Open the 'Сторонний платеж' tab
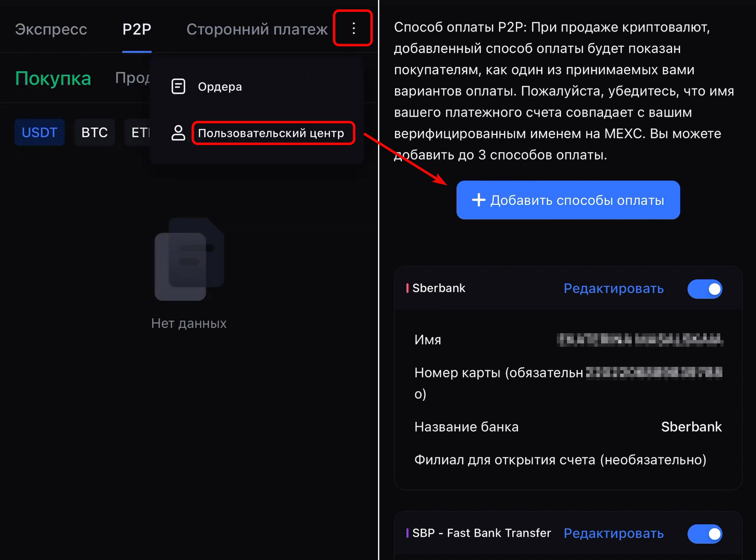Screen dimensions: 756x560 257,30
